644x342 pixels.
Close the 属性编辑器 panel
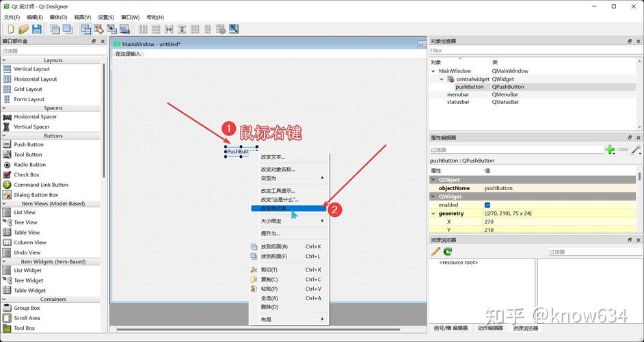pos(639,137)
